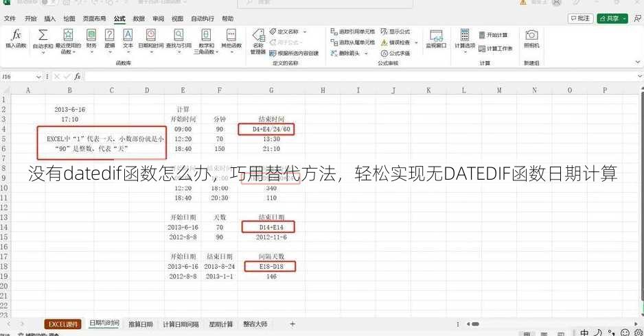
Task: Switch to the 插入 ribbon tab
Action: [49, 19]
